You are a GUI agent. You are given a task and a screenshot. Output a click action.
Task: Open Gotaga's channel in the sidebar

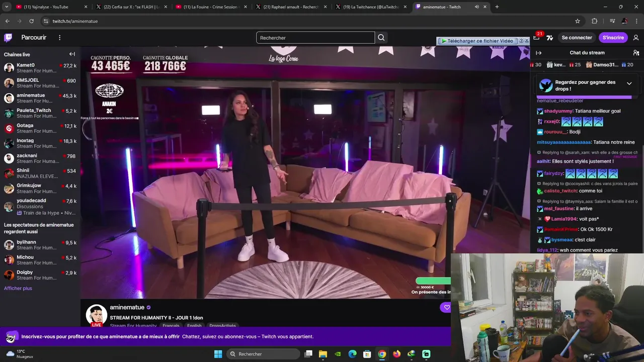(40, 128)
